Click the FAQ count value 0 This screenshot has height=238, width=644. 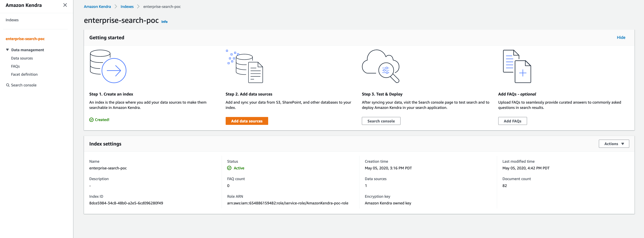228,186
